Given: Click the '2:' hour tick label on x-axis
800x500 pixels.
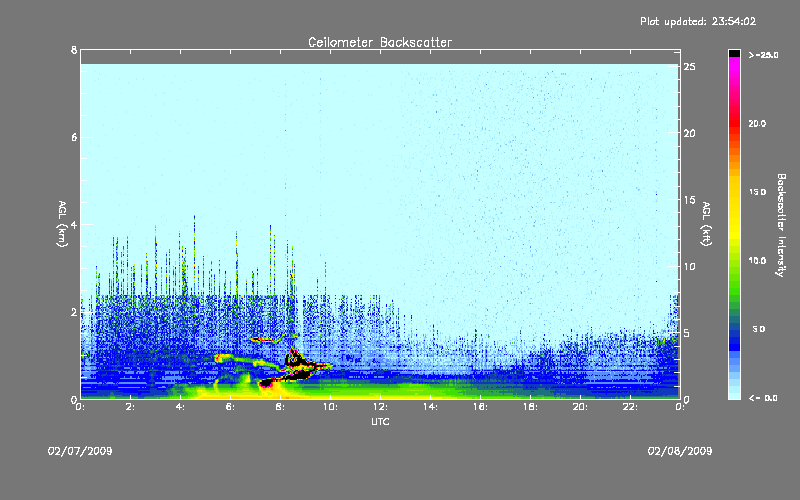Looking at the screenshot, I should tap(130, 407).
